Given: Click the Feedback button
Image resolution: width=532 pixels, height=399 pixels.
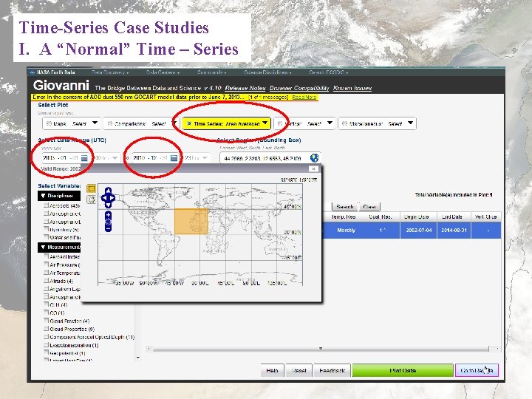Looking at the screenshot, I should pyautogui.click(x=332, y=370).
